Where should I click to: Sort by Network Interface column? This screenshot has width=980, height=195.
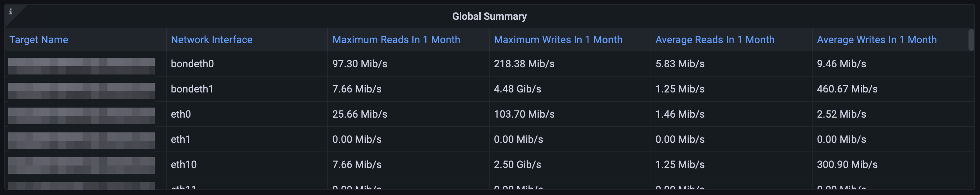coord(212,40)
